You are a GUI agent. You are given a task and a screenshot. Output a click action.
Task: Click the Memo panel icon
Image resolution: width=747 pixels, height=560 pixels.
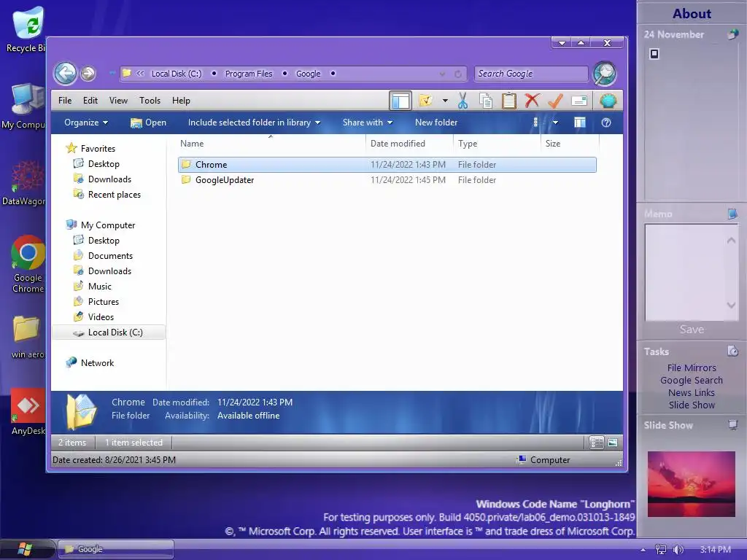[x=732, y=214]
